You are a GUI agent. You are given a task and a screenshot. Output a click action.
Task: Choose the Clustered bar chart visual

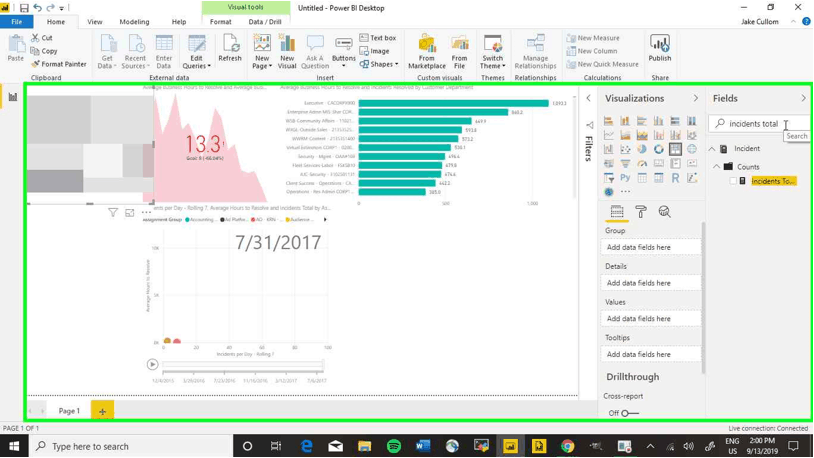[x=642, y=121]
